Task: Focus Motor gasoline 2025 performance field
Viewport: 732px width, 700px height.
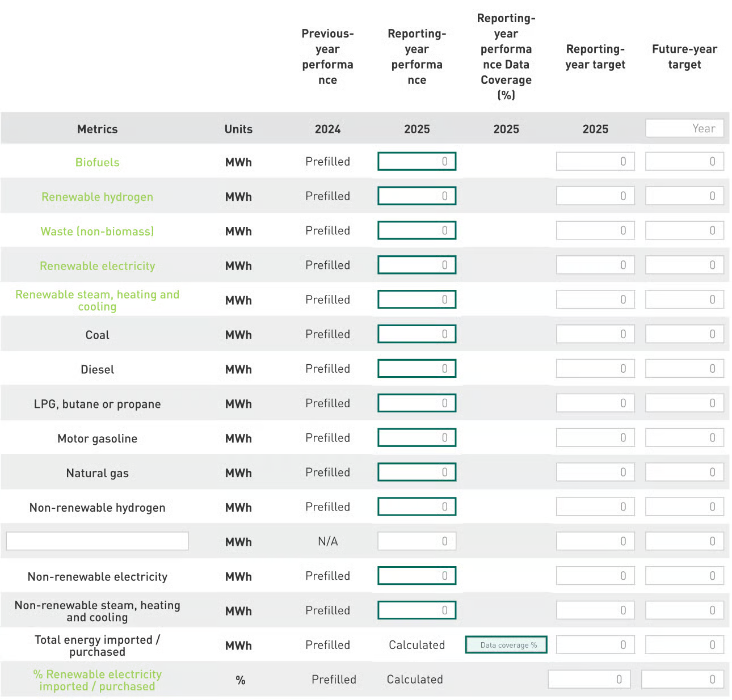Action: (417, 438)
